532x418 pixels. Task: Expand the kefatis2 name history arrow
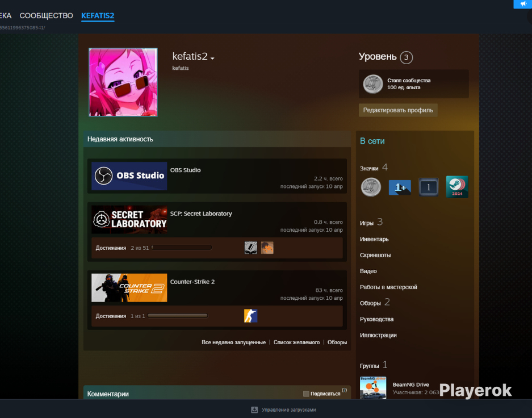(212, 58)
